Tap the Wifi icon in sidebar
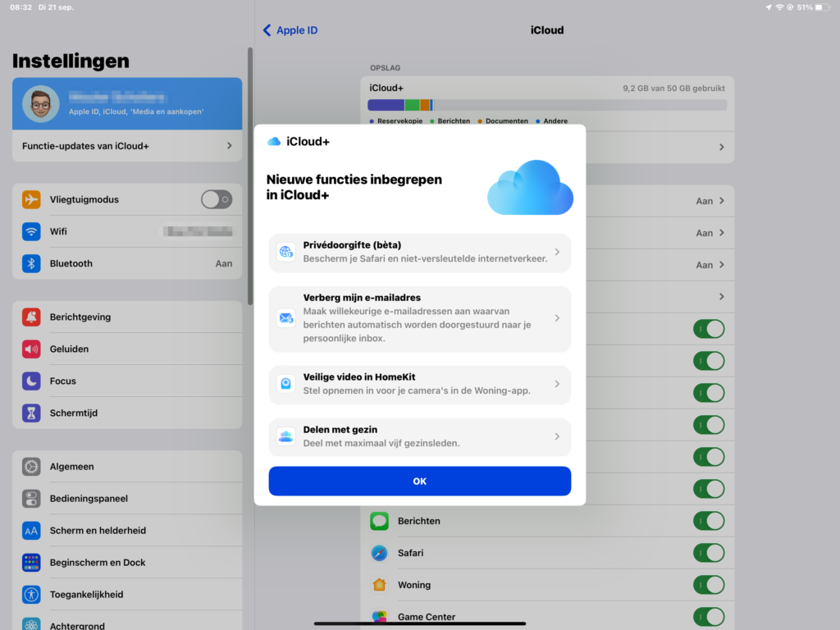The height and width of the screenshot is (630, 840). 31,231
